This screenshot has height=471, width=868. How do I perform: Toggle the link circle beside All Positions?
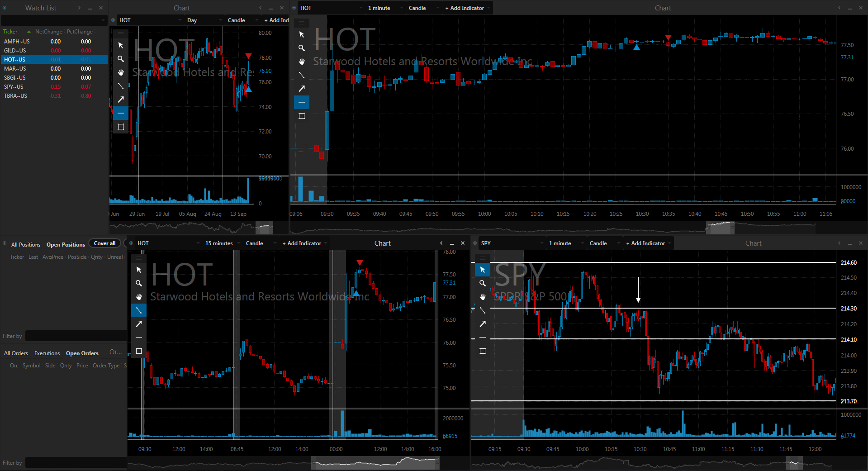click(5, 243)
